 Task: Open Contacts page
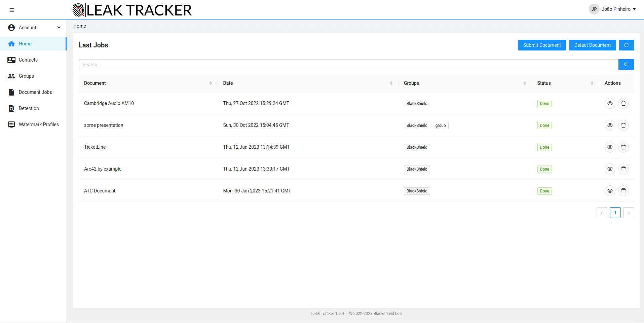point(33,60)
